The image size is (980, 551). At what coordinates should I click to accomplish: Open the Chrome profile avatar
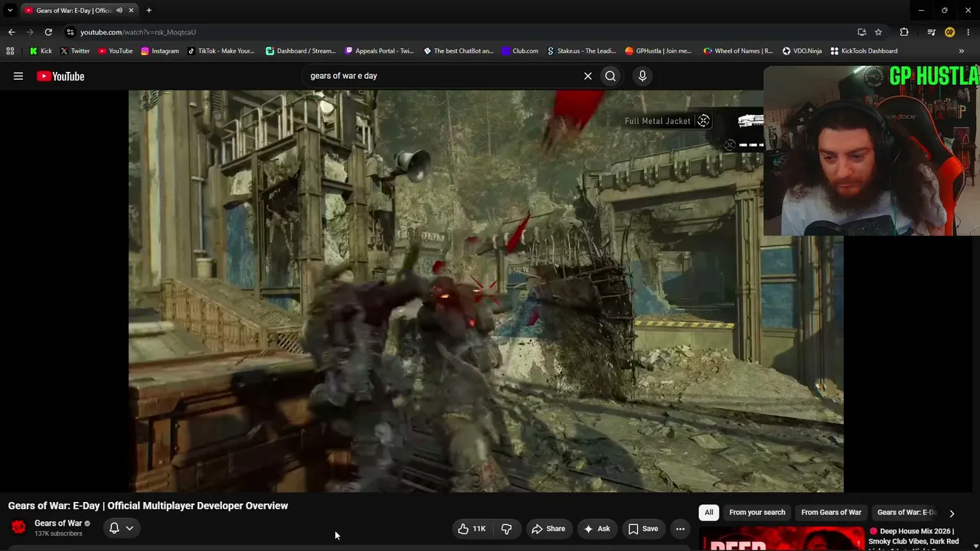tap(949, 32)
